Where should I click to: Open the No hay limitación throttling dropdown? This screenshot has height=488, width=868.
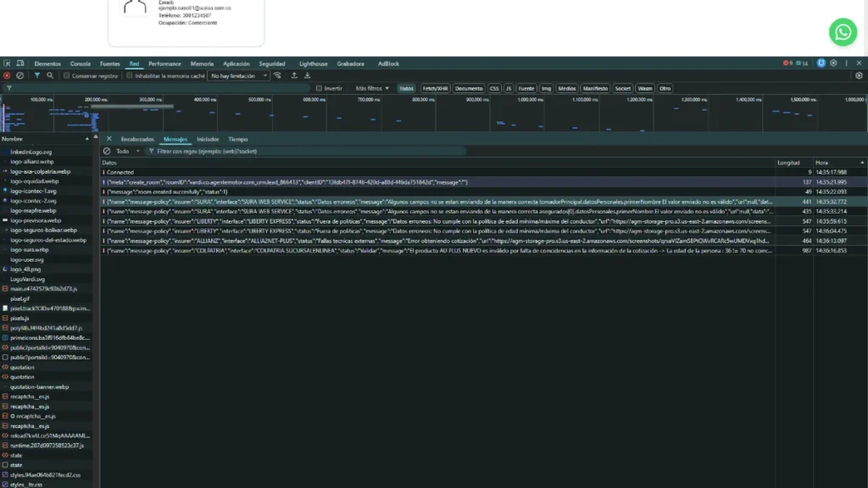[238, 75]
